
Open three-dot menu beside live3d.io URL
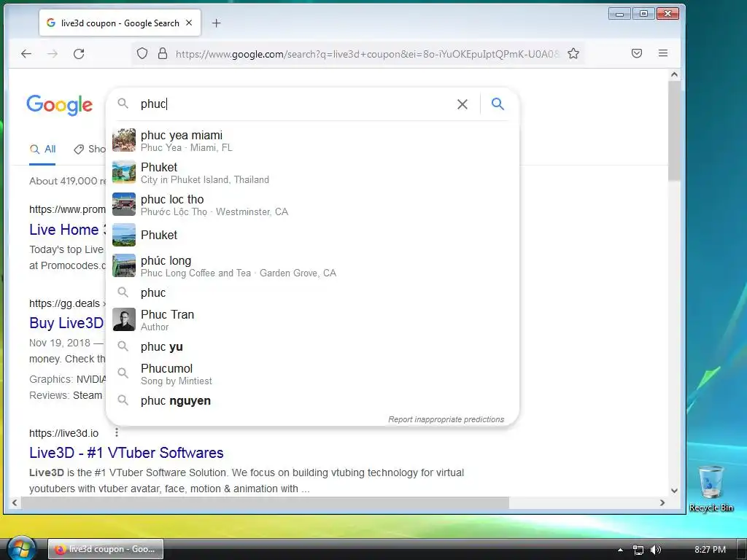click(x=117, y=432)
